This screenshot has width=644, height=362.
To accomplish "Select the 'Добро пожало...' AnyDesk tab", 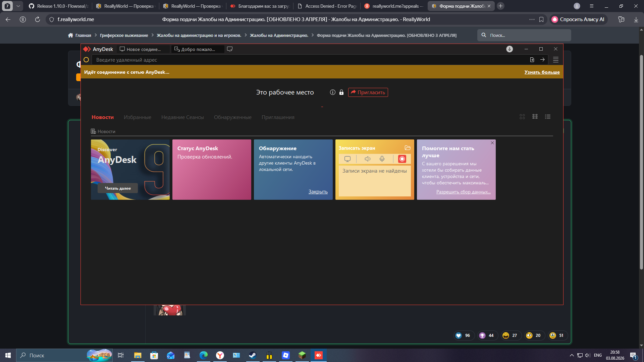I will point(198,49).
